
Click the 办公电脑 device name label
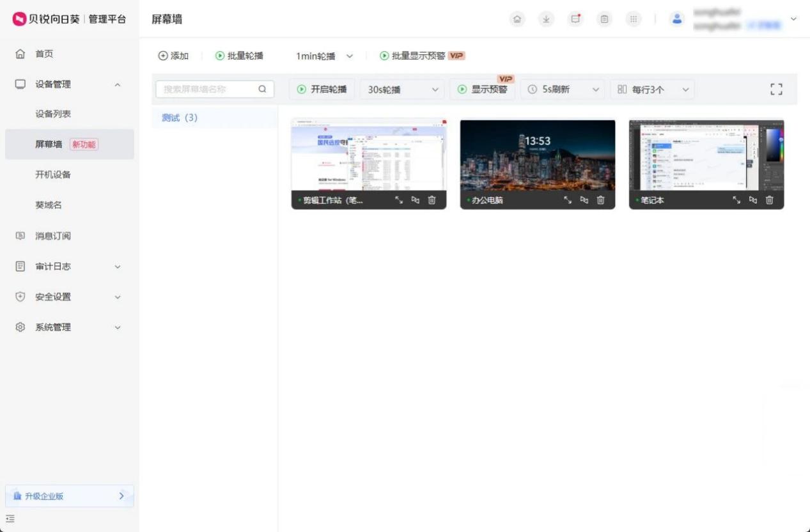click(x=487, y=200)
